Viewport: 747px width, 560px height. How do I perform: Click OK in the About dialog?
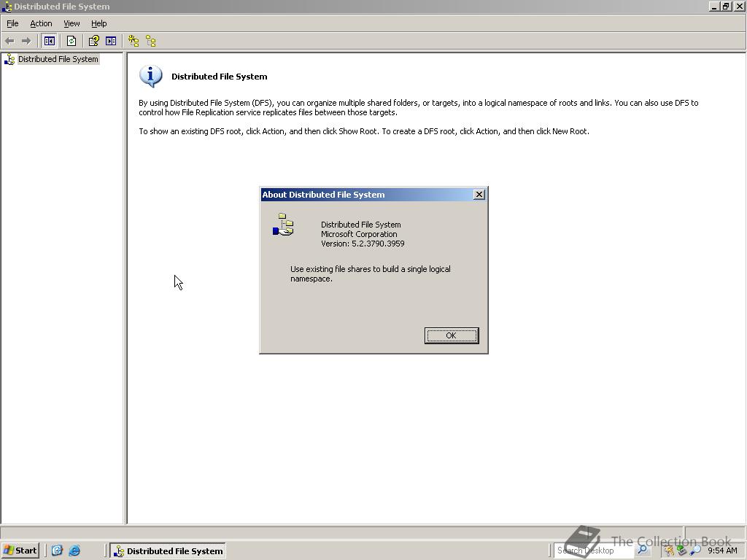(x=451, y=335)
